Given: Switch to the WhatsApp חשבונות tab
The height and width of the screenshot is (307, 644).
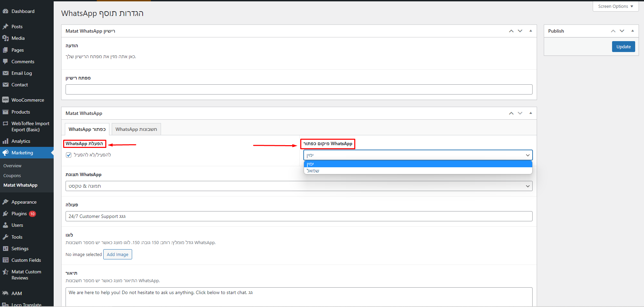Looking at the screenshot, I should coord(136,129).
